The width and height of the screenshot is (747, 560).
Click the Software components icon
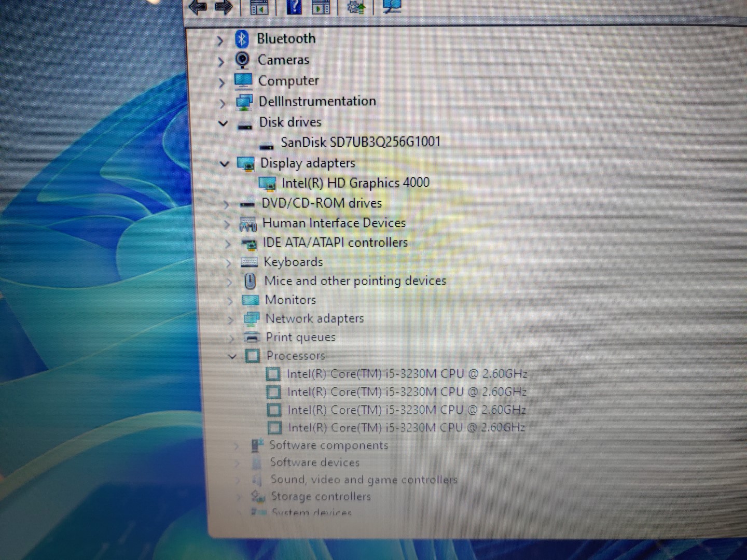pyautogui.click(x=257, y=445)
